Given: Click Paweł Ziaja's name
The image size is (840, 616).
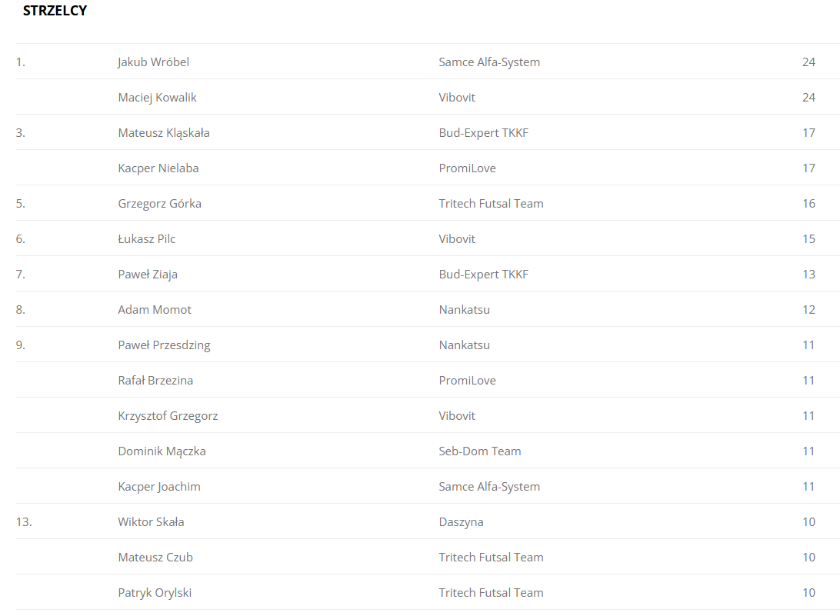Looking at the screenshot, I should [148, 275].
